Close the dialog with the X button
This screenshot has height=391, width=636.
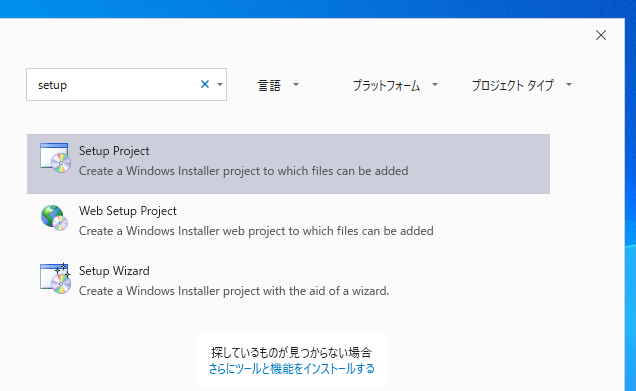(601, 35)
